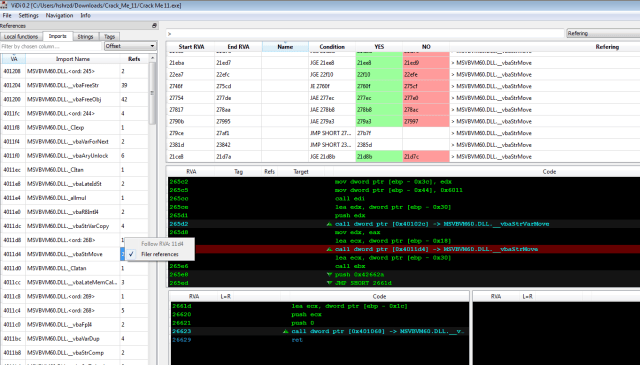
Task: Click the green YES cell 21d8b
Action: [x=379, y=156]
